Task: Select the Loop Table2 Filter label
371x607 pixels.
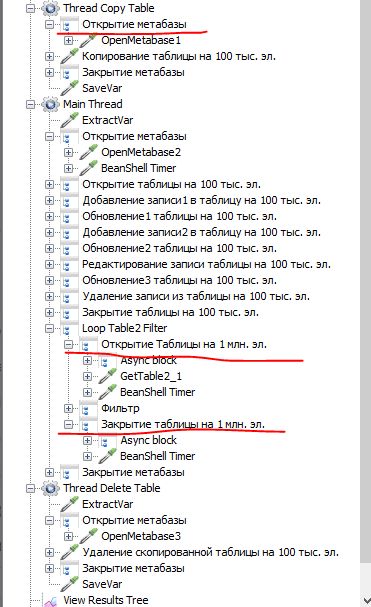Action: [x=124, y=328]
